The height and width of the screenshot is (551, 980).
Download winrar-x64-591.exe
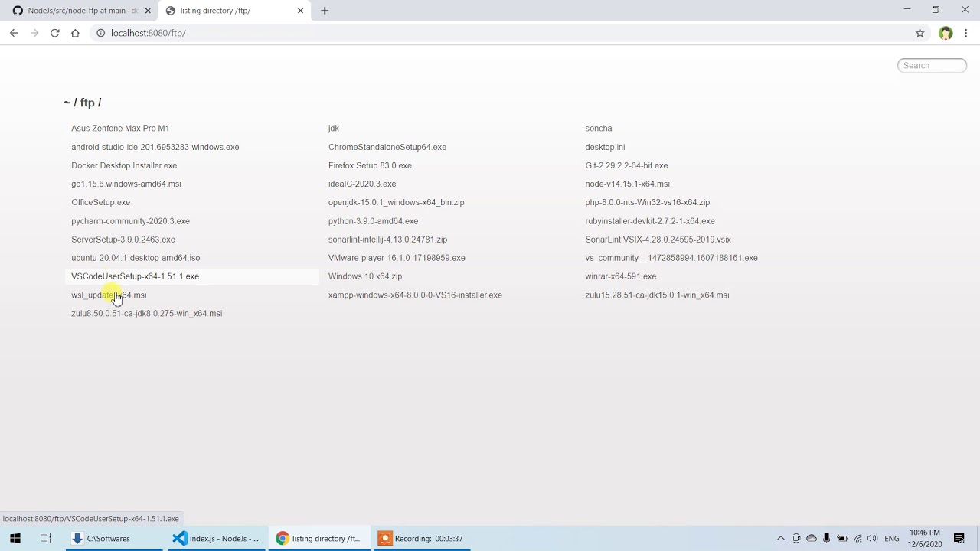pyautogui.click(x=621, y=276)
